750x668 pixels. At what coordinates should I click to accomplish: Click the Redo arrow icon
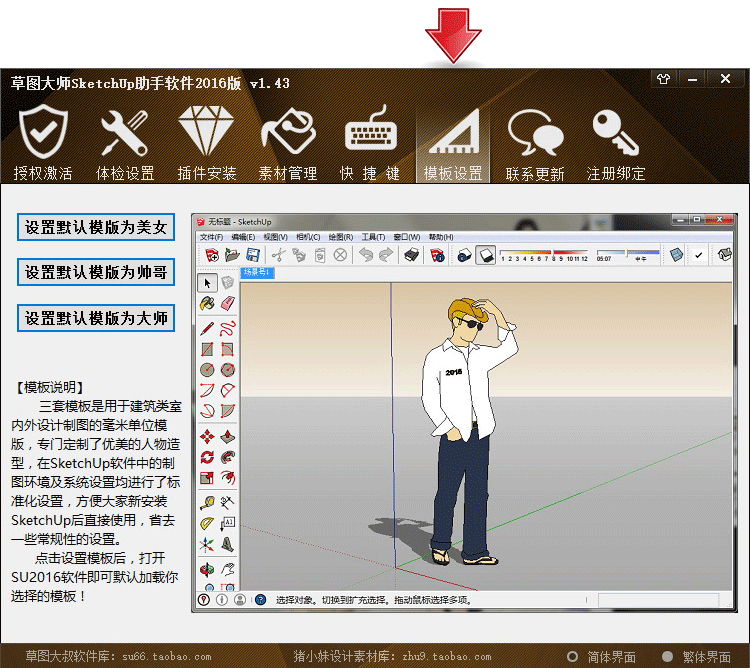[x=386, y=255]
